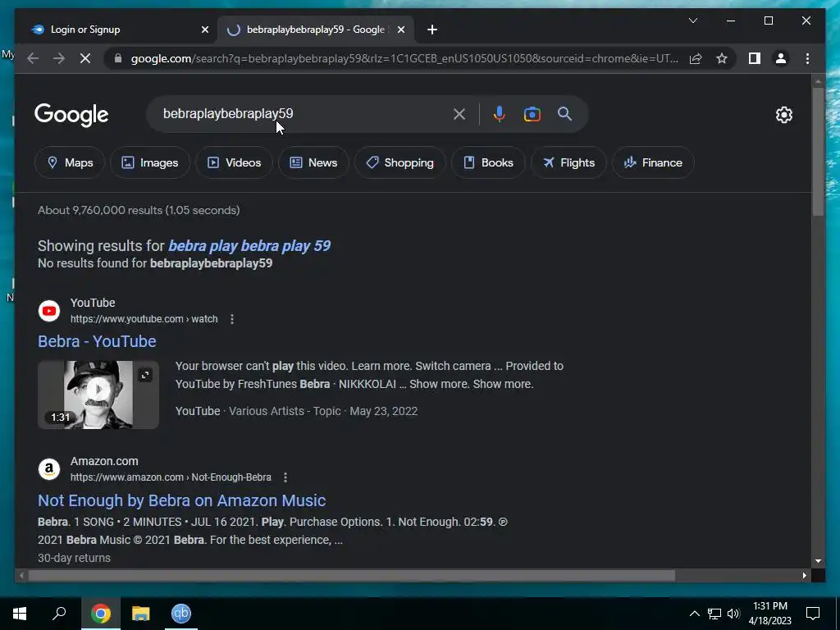Click the magnifier search button
Screen dimensions: 840x630
point(564,113)
